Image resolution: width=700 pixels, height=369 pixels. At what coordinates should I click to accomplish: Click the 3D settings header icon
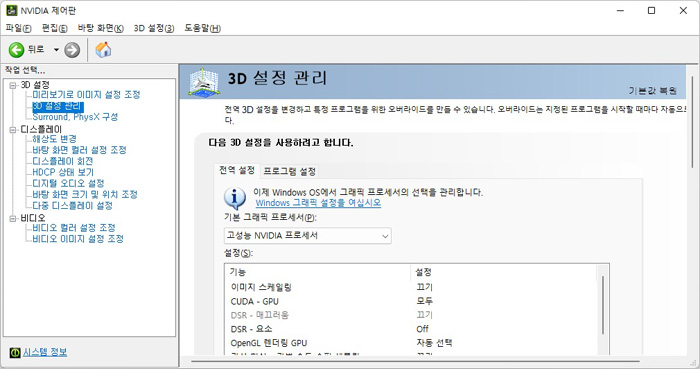204,82
